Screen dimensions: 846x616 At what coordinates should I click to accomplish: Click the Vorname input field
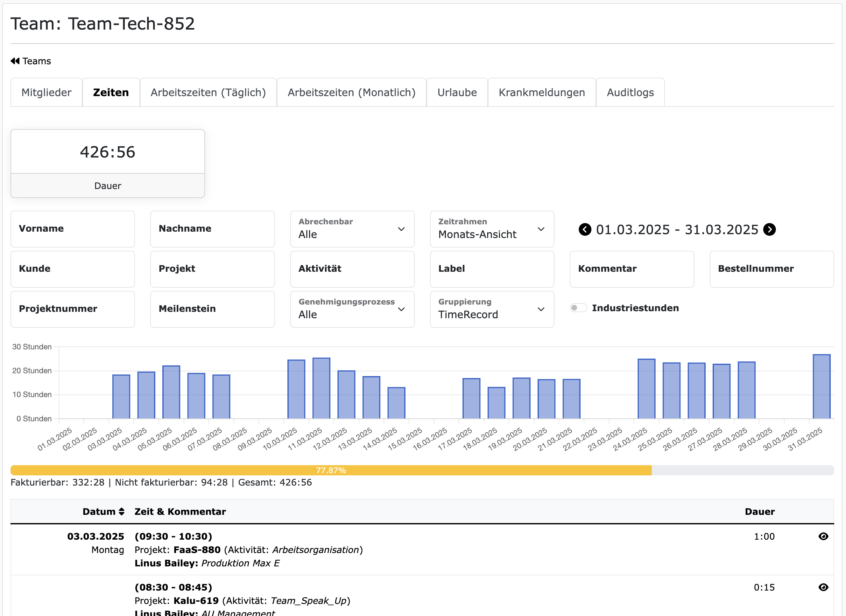pos(73,228)
